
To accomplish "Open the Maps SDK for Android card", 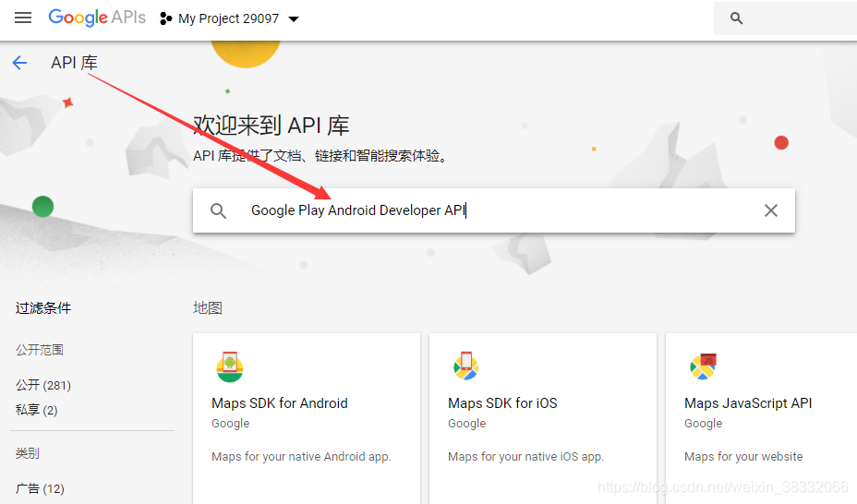I will (307, 418).
